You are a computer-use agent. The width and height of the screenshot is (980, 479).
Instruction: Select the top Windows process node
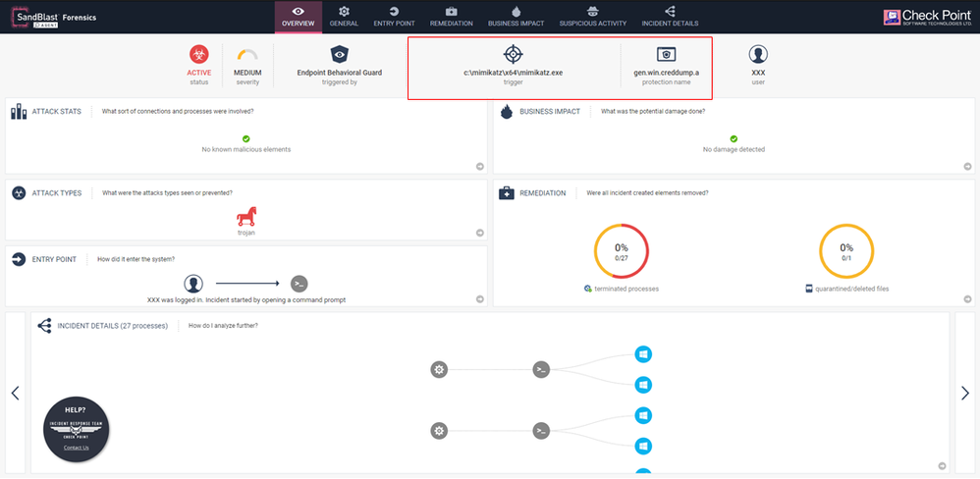click(x=643, y=354)
